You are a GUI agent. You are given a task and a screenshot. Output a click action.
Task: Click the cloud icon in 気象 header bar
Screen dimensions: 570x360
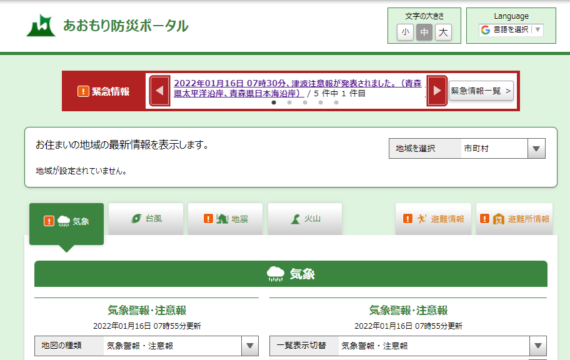click(x=275, y=274)
